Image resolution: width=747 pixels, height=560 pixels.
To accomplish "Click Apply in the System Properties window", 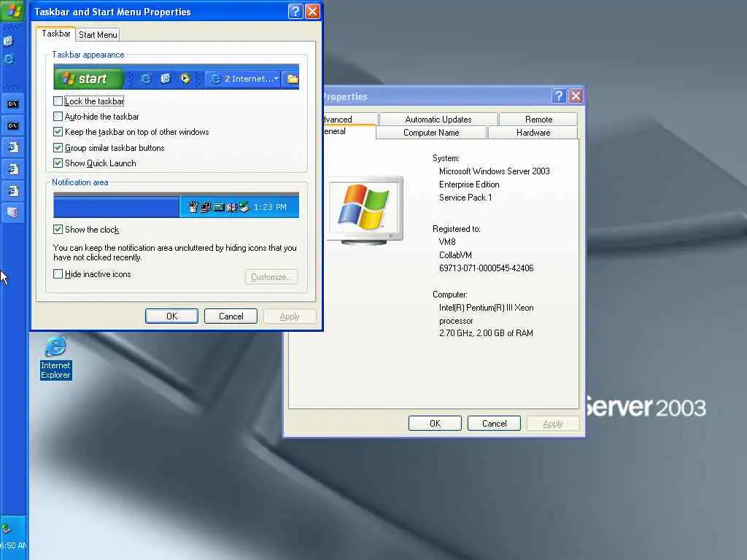I will (553, 424).
